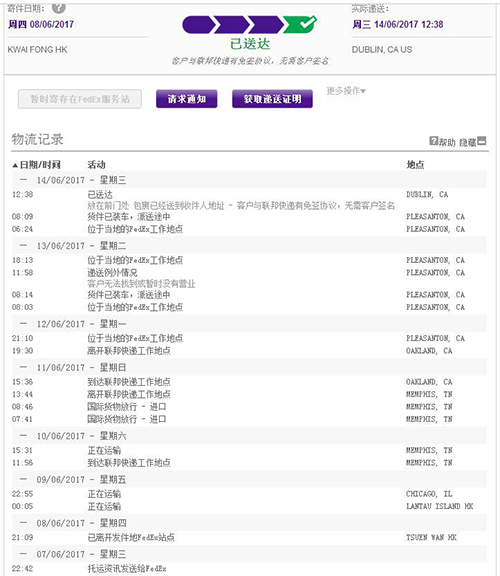Viewport: 500px width, 576px height.
Task: Click the 正在运输 entry at 22:55
Action: [104, 494]
